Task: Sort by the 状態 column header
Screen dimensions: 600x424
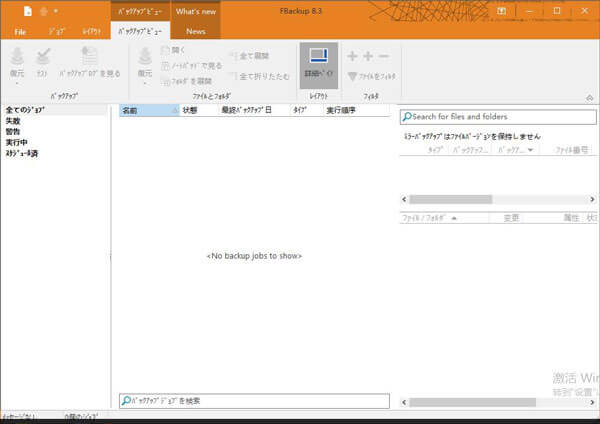Action: 199,110
